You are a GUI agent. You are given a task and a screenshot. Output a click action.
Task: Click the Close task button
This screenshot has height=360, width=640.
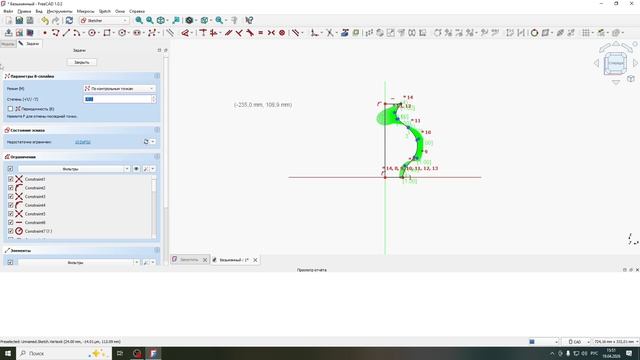click(x=82, y=62)
